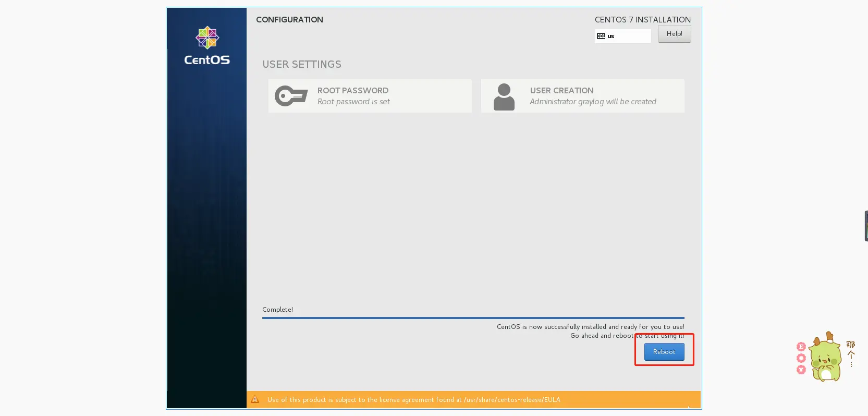Click the user silhouette icon
Screen dimensions: 868x416
point(504,97)
